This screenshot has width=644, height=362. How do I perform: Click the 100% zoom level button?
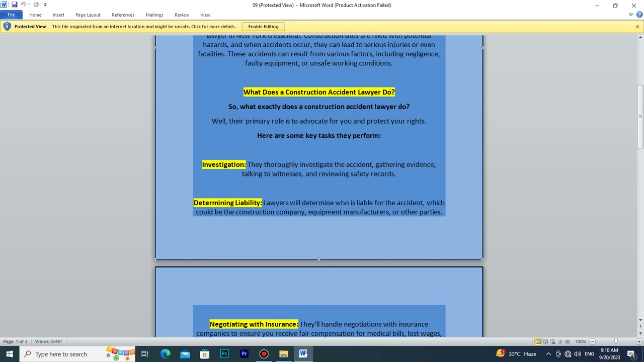point(580,342)
